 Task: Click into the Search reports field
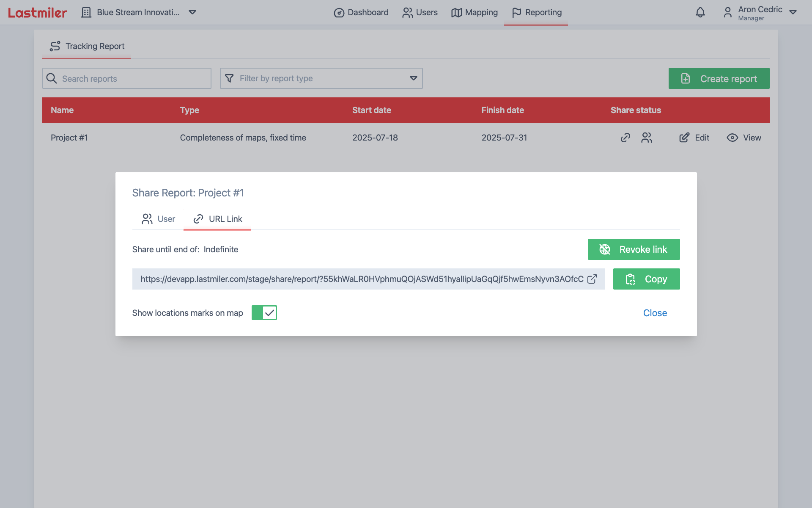click(127, 78)
